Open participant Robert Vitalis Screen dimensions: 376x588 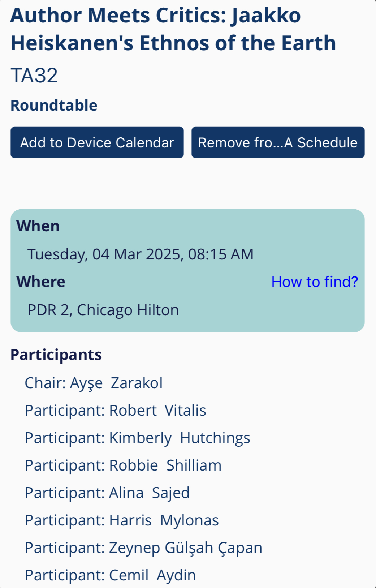pos(115,410)
